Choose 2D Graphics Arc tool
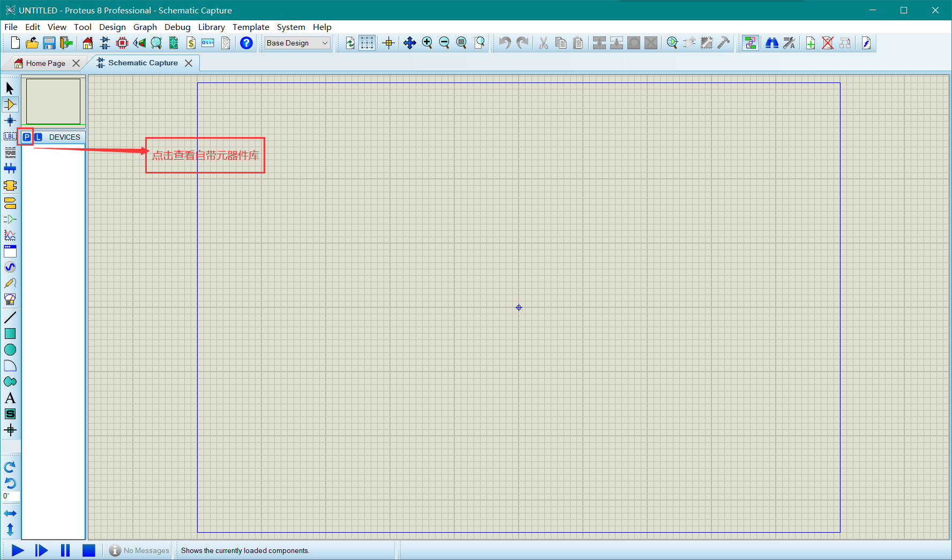Viewport: 952px width, 560px height. click(10, 366)
